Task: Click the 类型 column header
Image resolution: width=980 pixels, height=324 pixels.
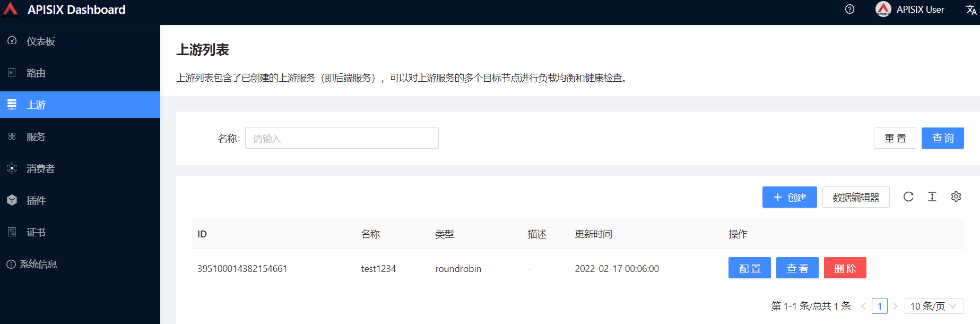Action: (445, 234)
